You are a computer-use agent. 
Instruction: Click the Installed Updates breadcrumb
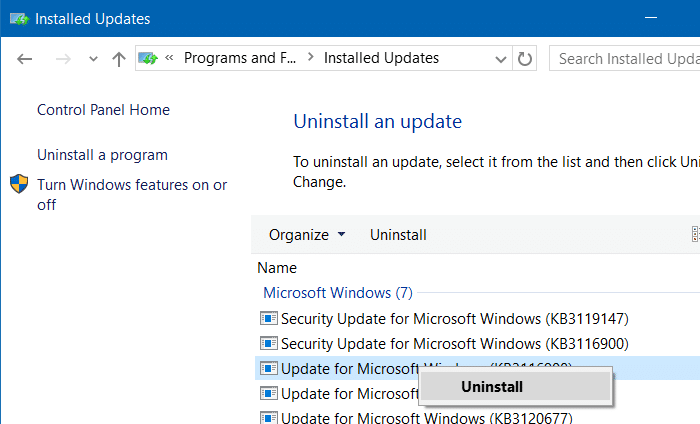(x=381, y=58)
